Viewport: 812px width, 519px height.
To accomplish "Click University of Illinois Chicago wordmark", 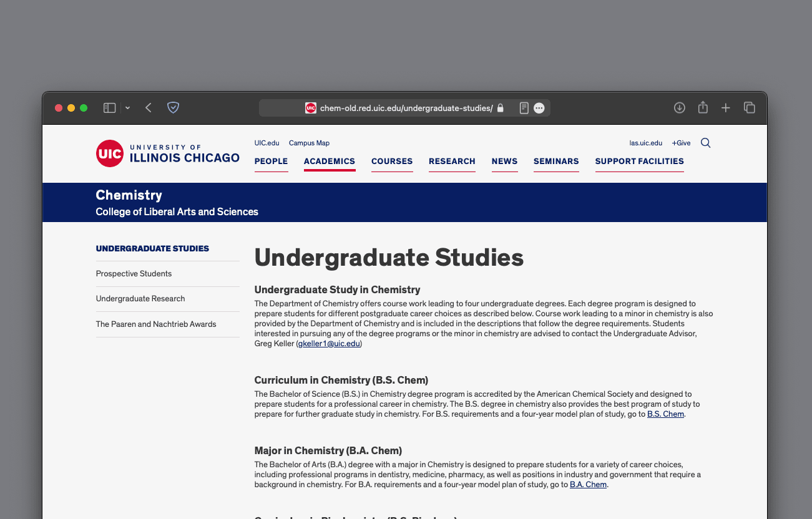I will [x=184, y=153].
